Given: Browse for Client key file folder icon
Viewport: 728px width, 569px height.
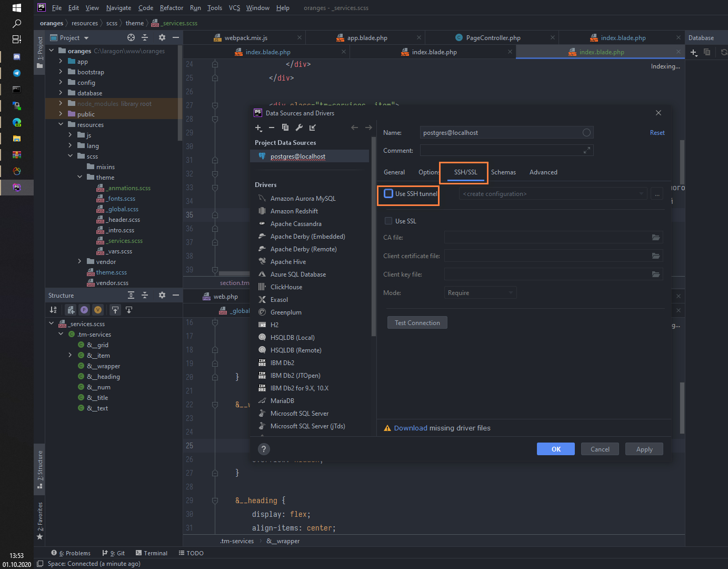Looking at the screenshot, I should (x=656, y=274).
